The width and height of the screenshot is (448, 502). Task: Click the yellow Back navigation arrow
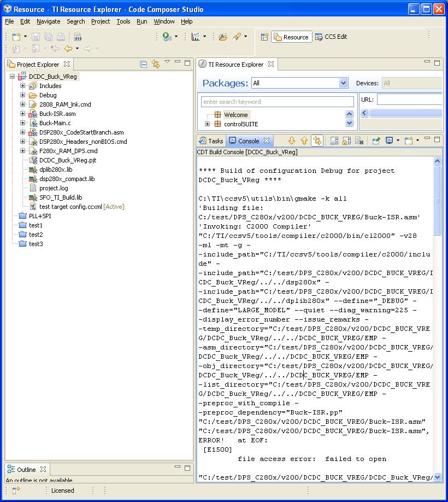click(x=68, y=48)
